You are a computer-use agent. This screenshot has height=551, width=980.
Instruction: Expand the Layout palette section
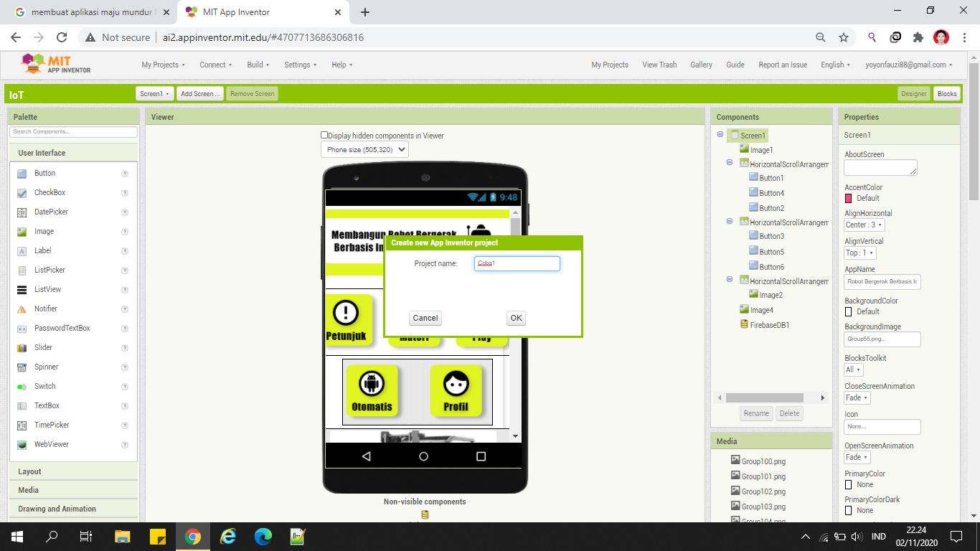73,471
